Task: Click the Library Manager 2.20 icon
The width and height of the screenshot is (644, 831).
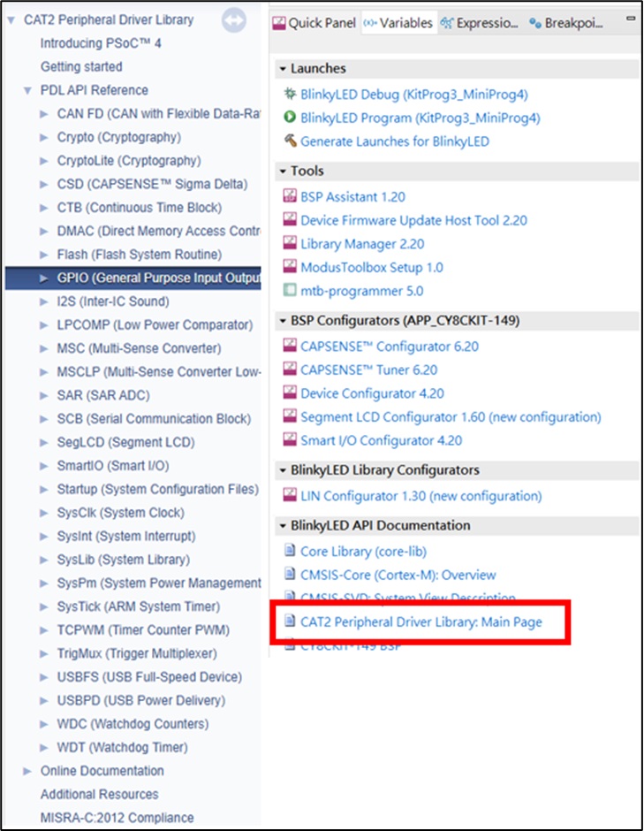Action: [x=290, y=243]
